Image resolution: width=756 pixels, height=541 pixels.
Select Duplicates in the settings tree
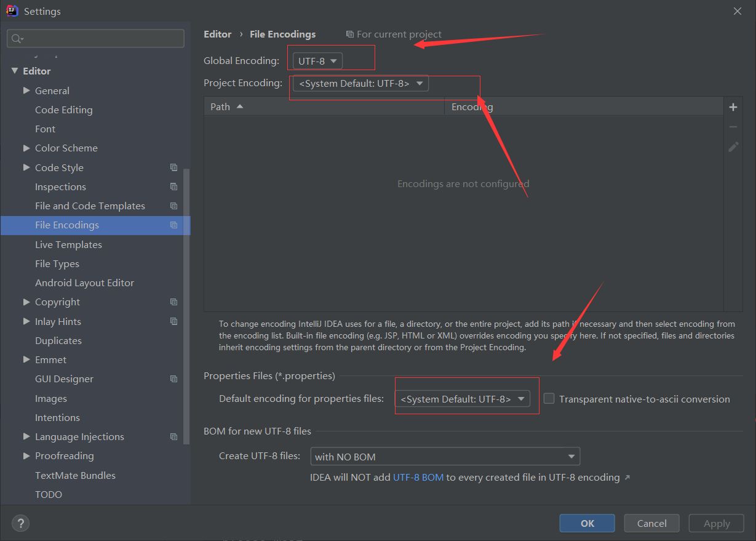58,340
